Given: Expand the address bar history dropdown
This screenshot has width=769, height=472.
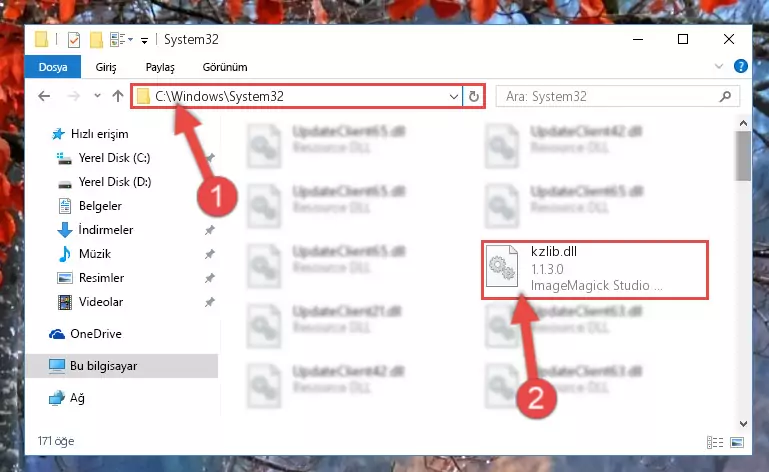Looking at the screenshot, I should click(x=454, y=97).
